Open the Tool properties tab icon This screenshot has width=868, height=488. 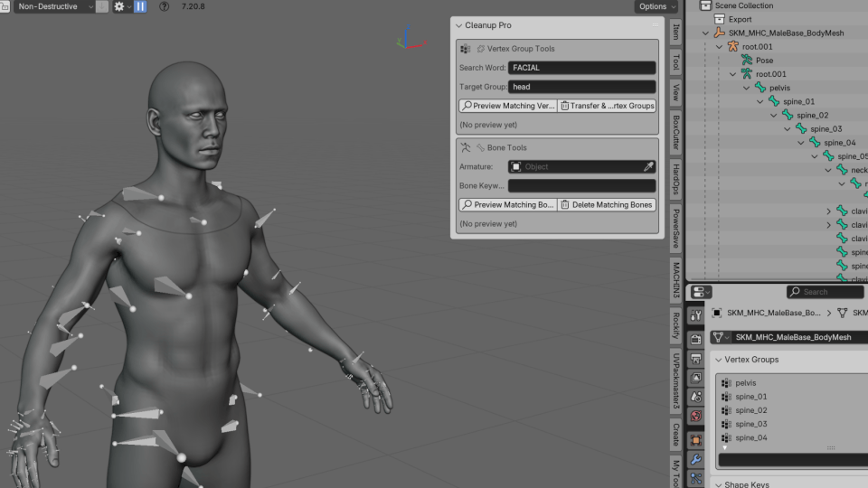click(695, 315)
